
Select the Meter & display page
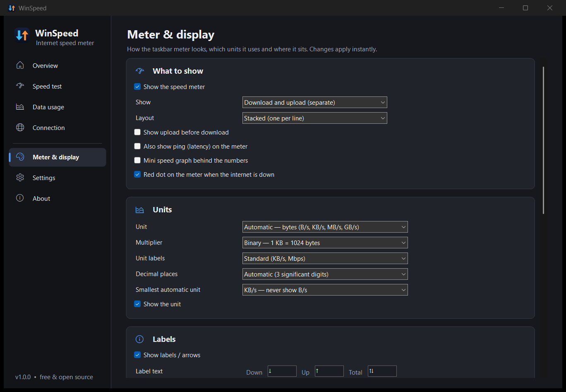(58, 157)
